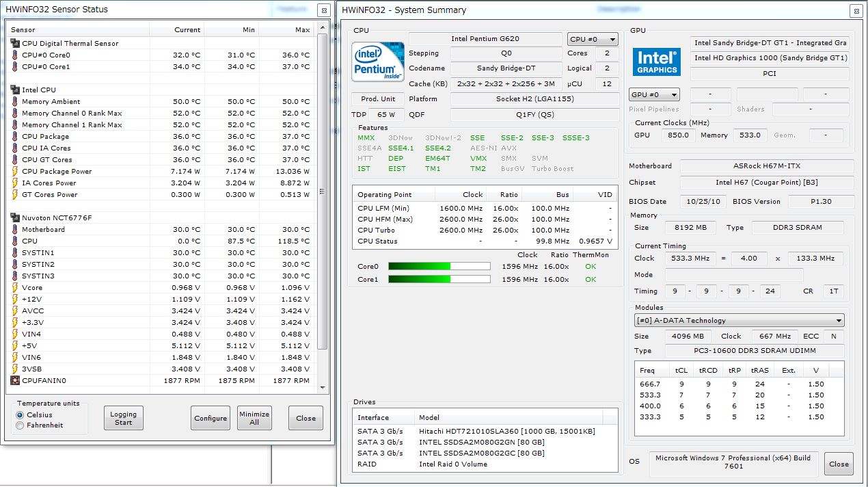Click the Intel H67 (Cougar Point) chipset field
Screen dimensions: 868x487
coord(767,183)
